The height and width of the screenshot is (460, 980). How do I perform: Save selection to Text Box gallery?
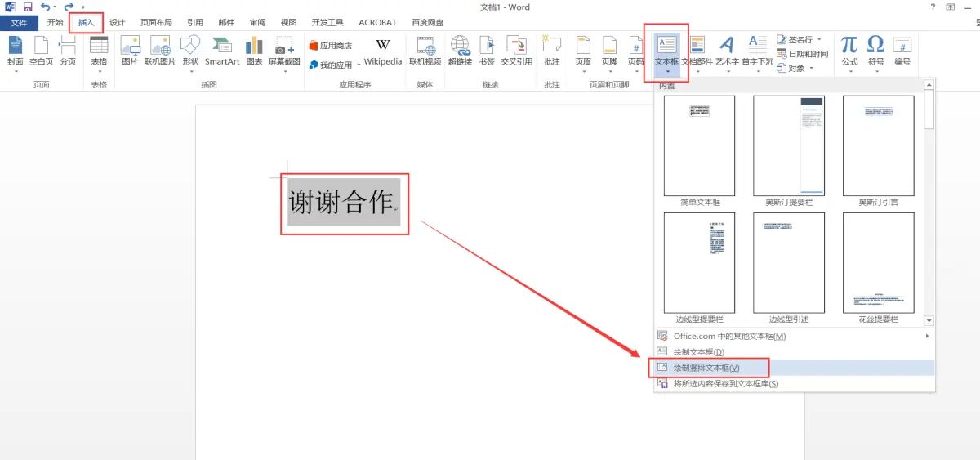tap(794, 383)
